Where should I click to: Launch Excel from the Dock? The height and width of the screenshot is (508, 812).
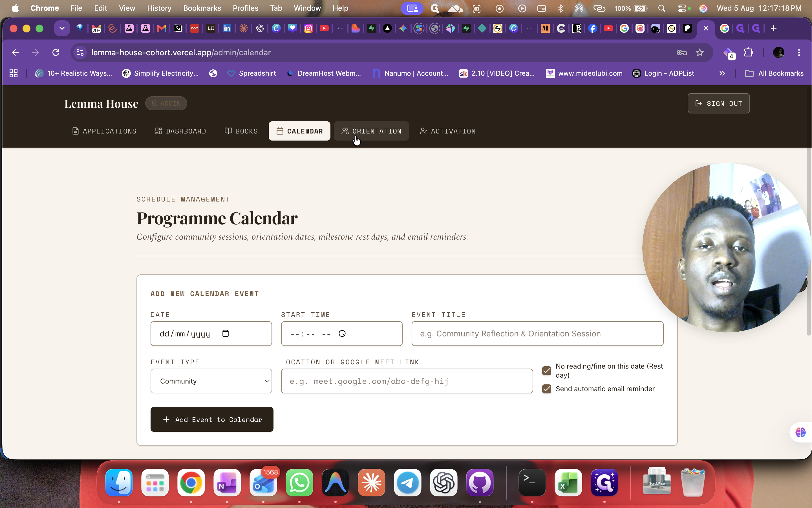pos(568,483)
